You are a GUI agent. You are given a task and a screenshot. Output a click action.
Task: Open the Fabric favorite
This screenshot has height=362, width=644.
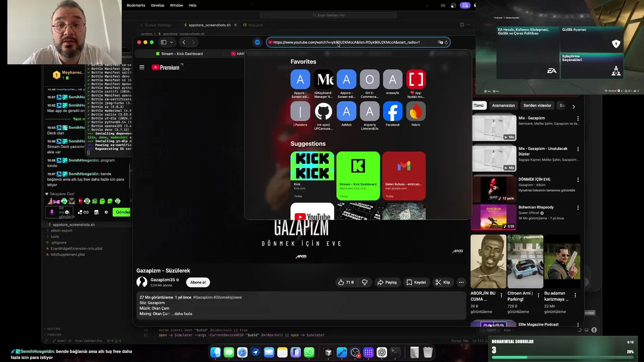coord(416,114)
